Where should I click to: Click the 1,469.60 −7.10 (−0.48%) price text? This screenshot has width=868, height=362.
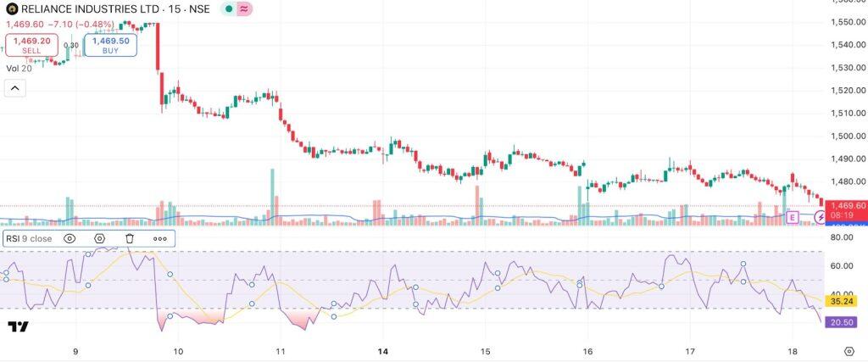(x=60, y=25)
